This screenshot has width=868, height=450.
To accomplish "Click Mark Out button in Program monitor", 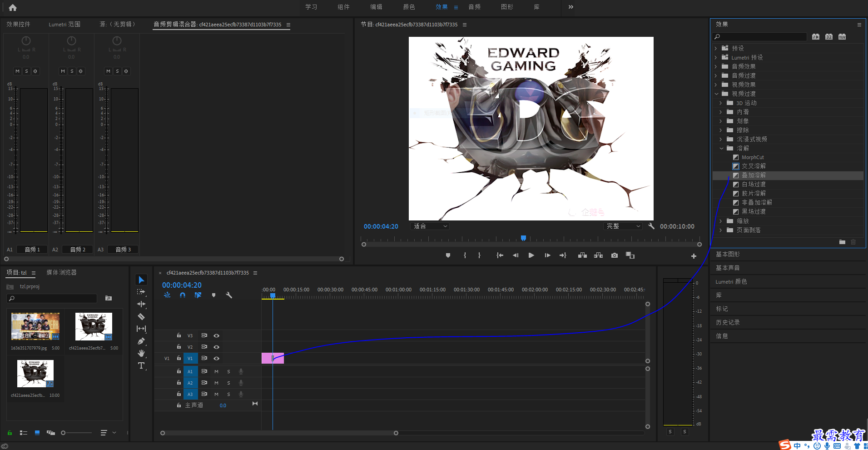I will (x=479, y=255).
